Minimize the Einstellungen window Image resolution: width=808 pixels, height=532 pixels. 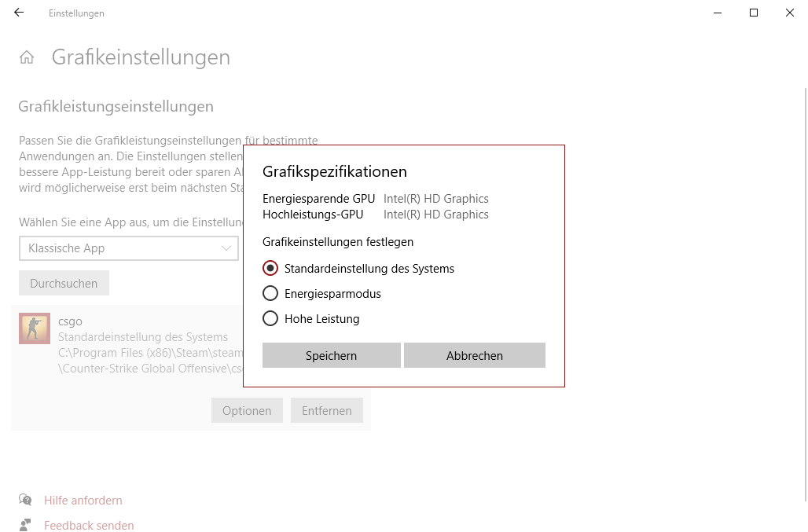click(x=717, y=13)
